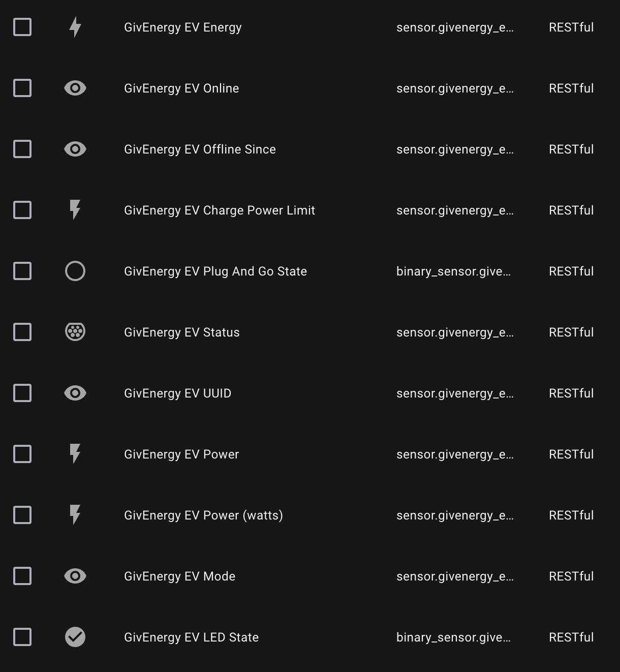620x672 pixels.
Task: Click the RESTful integration label for GivEnergy EV UUID
Action: tap(571, 393)
